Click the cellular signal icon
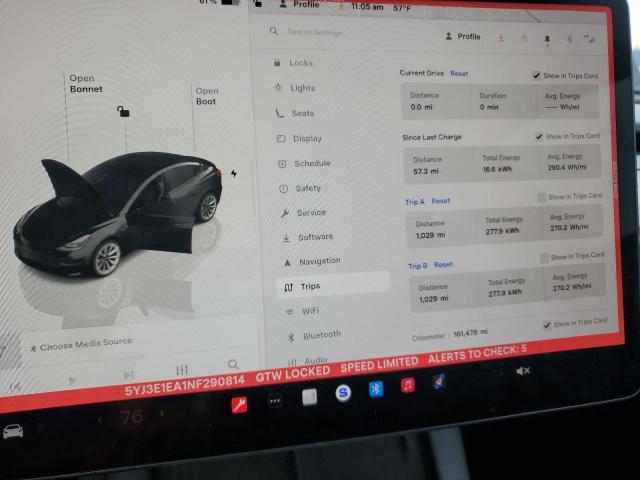The image size is (640, 480). pyautogui.click(x=589, y=39)
